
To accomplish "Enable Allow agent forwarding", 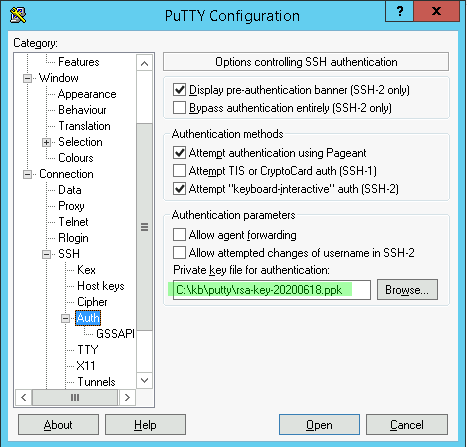I will (x=179, y=235).
